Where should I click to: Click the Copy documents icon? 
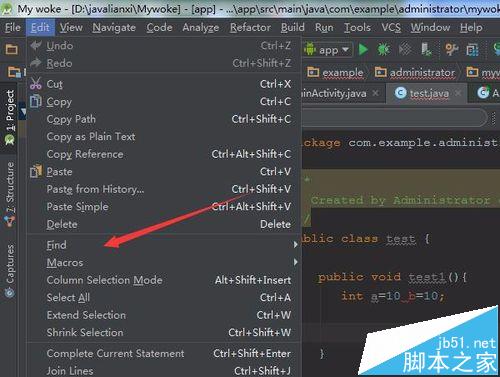pos(36,101)
